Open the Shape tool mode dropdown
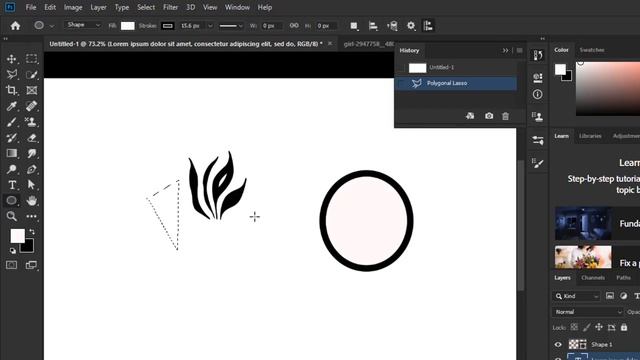This screenshot has width=640, height=360. tap(83, 25)
